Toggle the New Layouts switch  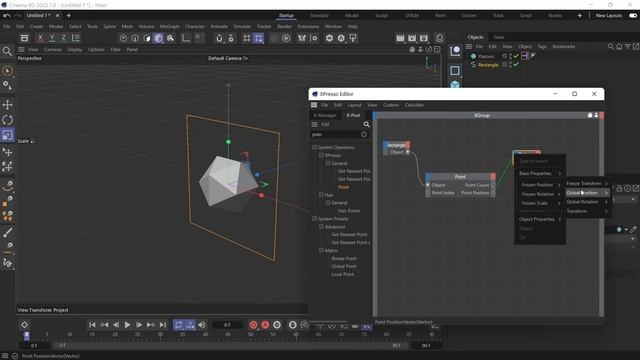point(633,16)
